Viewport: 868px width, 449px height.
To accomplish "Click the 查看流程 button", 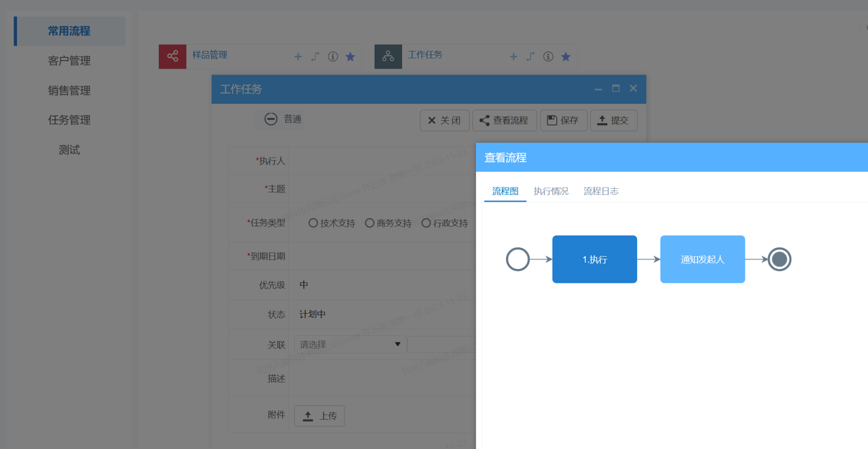I will [x=505, y=120].
